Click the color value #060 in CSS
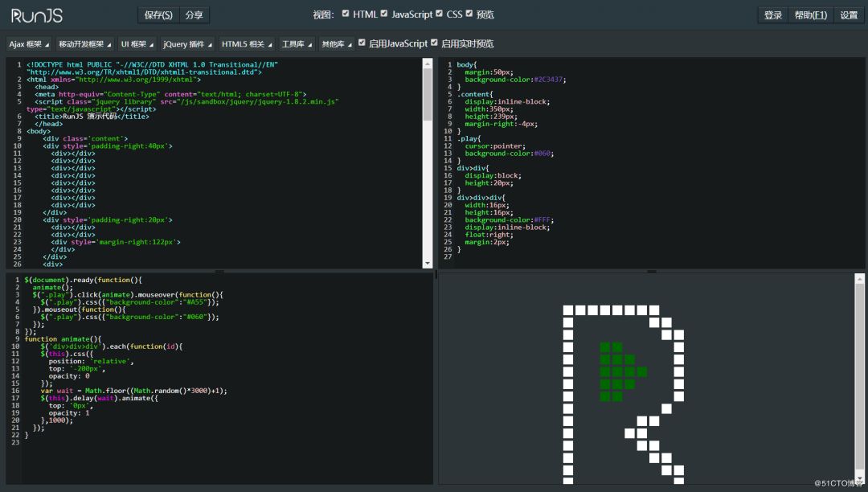This screenshot has width=868, height=492. [x=542, y=154]
